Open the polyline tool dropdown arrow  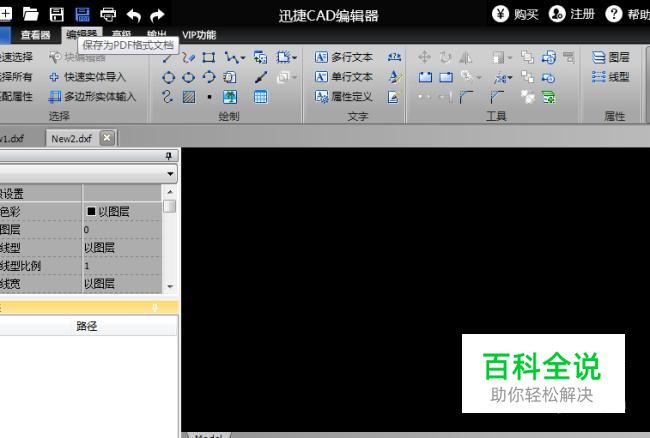243,58
